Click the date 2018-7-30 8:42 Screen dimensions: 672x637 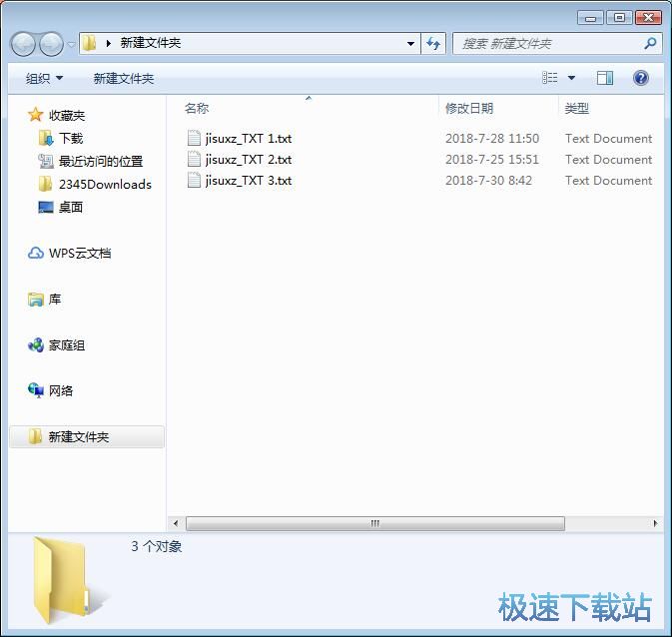point(488,181)
